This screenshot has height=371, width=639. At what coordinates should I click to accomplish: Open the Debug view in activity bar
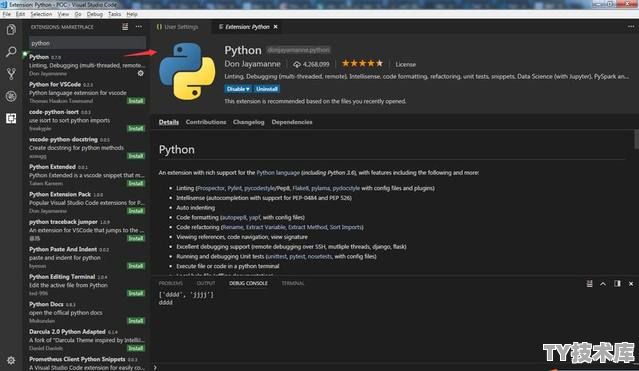[x=11, y=96]
